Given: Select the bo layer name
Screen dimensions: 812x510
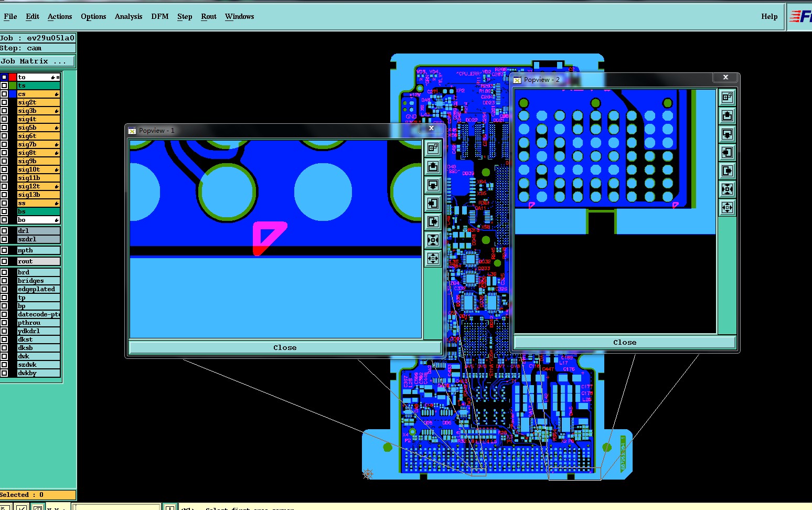Looking at the screenshot, I should tap(39, 220).
